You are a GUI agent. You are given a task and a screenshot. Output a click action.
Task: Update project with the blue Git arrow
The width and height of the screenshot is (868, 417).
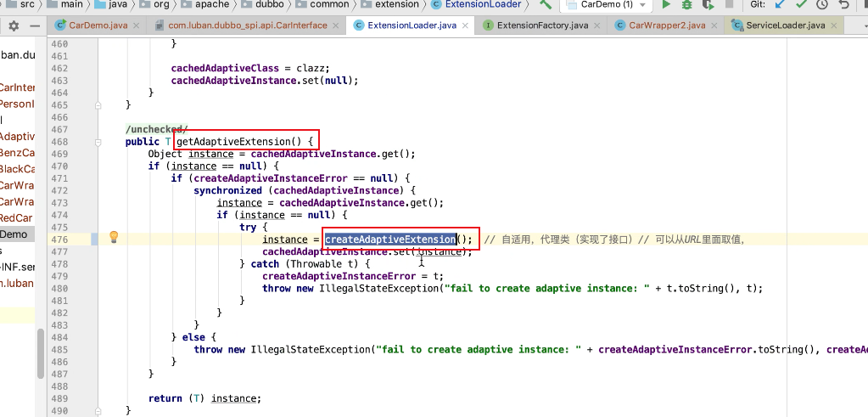click(780, 4)
